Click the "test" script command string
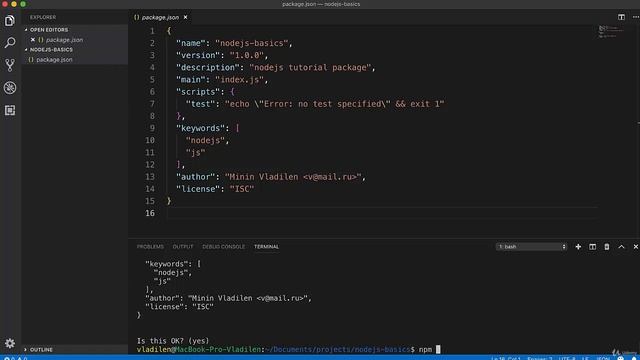This screenshot has width=640, height=360. [334, 104]
